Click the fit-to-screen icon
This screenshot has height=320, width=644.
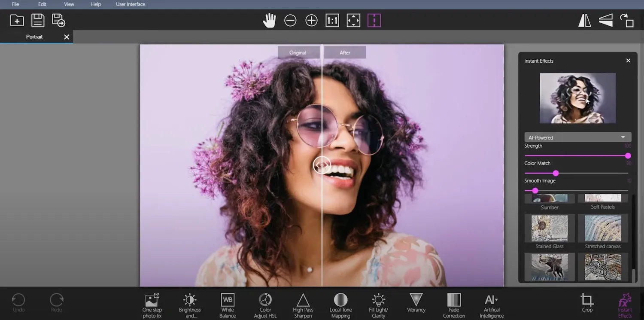pyautogui.click(x=353, y=21)
